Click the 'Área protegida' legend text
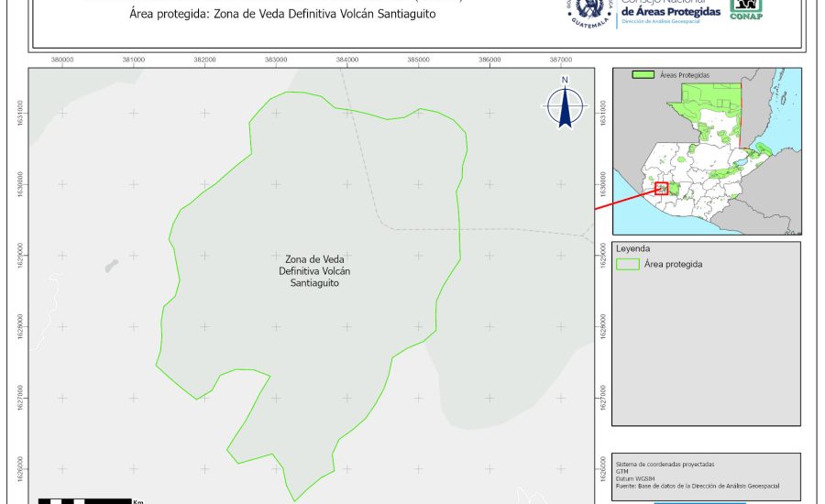The width and height of the screenshot is (825, 504). (x=673, y=264)
